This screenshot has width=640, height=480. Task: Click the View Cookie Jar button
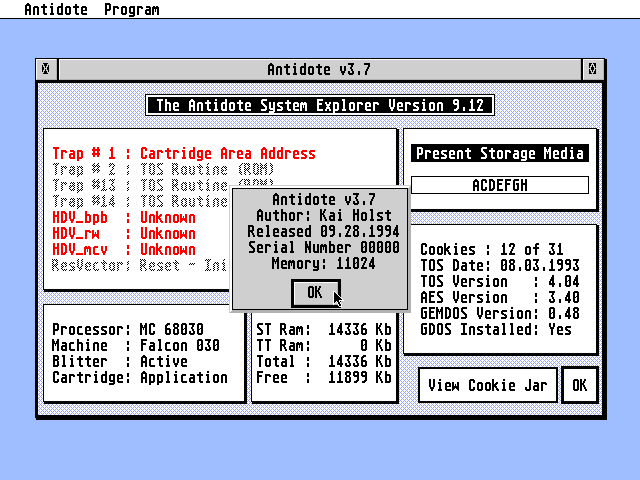tap(488, 385)
